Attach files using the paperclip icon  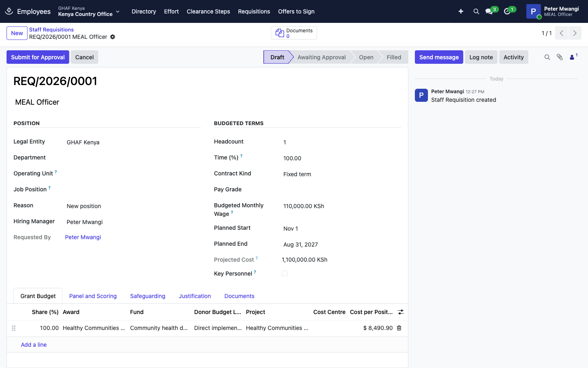tap(560, 57)
